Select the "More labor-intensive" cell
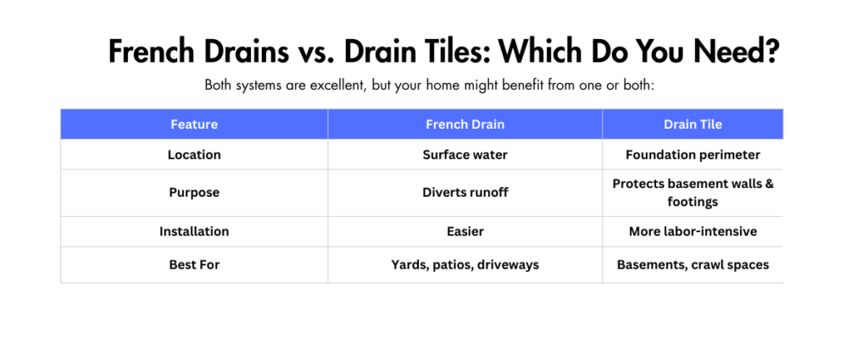The width and height of the screenshot is (868, 350). 693,231
